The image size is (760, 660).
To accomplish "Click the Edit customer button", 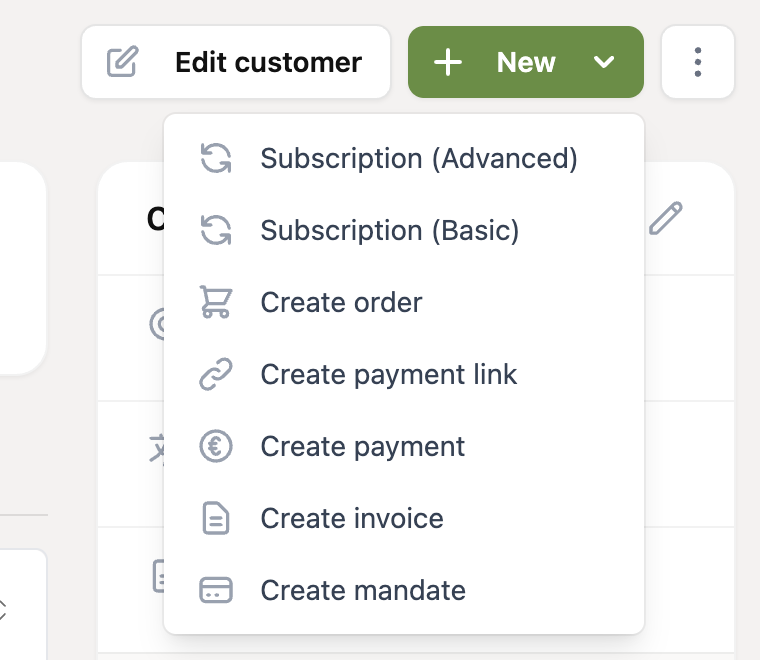I will click(x=236, y=62).
